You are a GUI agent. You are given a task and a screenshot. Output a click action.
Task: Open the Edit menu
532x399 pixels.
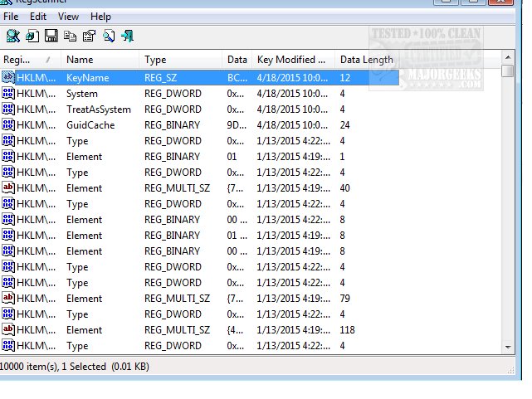(x=37, y=17)
